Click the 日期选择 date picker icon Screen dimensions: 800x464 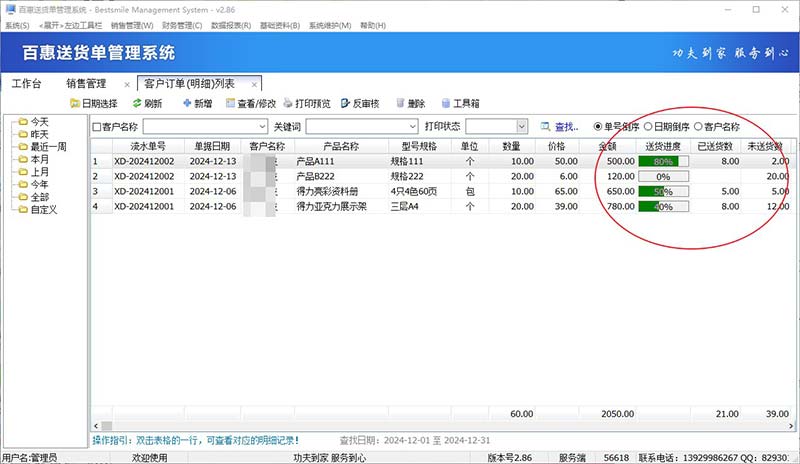[75, 103]
